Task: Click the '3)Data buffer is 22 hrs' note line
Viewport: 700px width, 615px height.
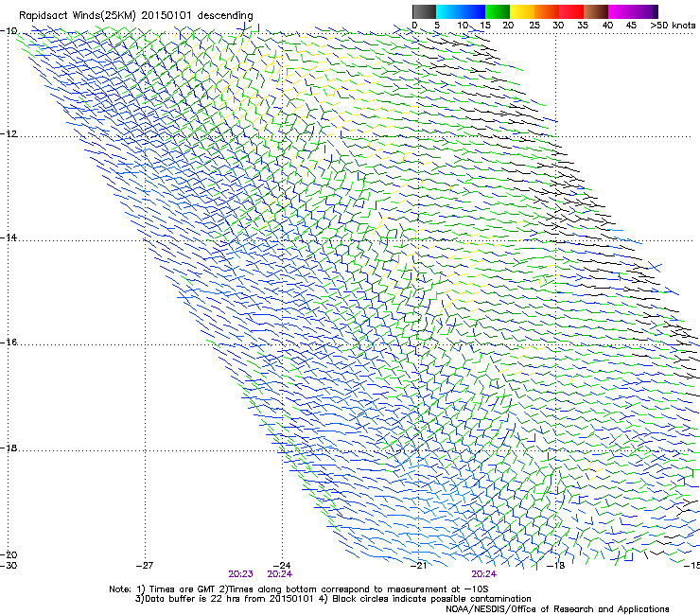Action: [333, 599]
